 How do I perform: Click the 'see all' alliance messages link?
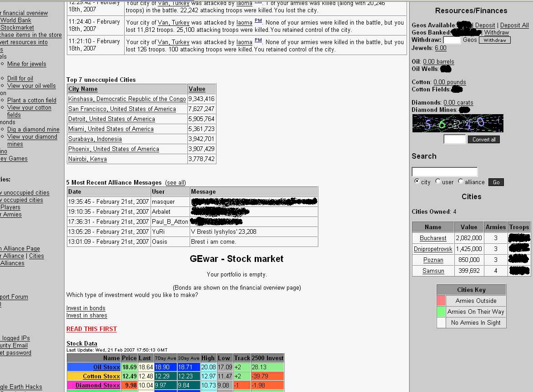(176, 183)
